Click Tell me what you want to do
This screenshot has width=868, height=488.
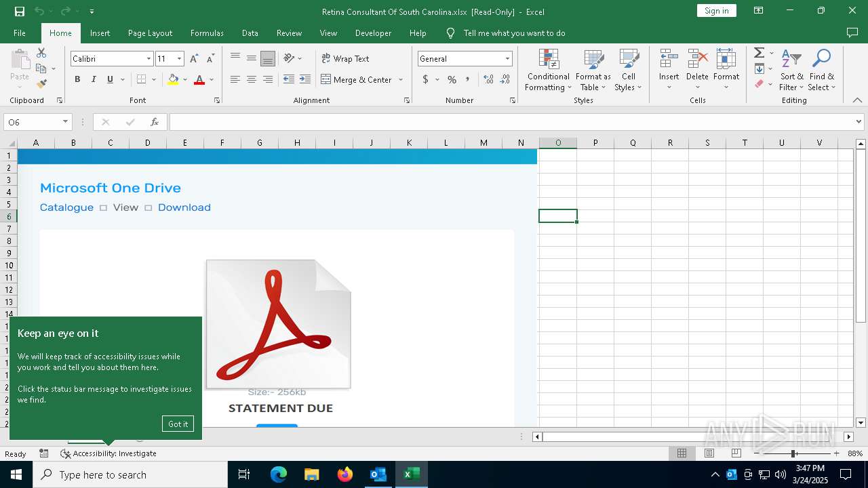[514, 33]
